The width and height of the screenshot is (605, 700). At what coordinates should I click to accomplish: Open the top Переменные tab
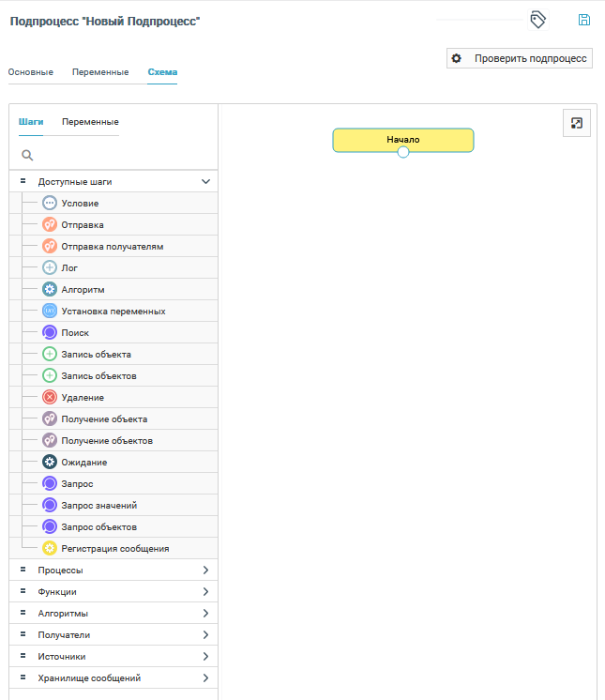[100, 72]
